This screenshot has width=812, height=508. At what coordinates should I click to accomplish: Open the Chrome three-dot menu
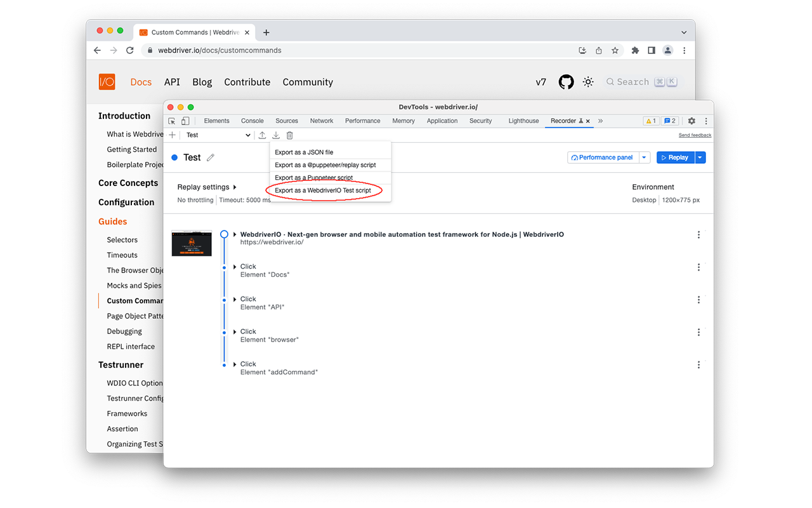pos(684,50)
